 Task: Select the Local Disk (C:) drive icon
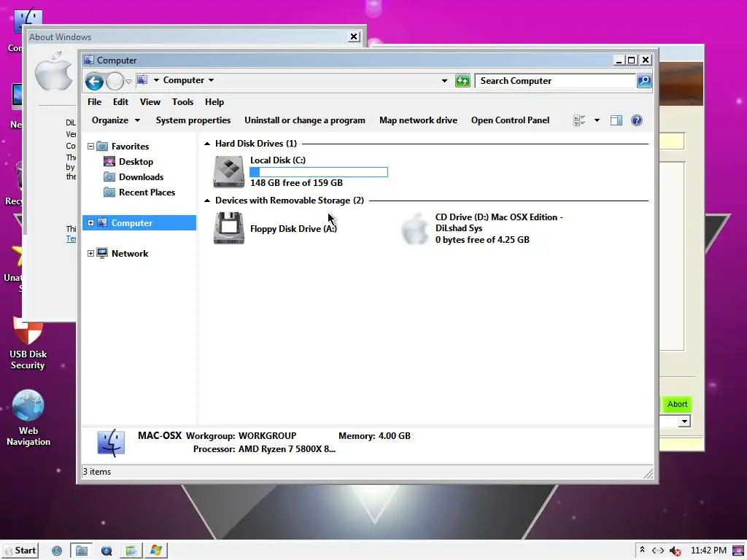tap(228, 172)
